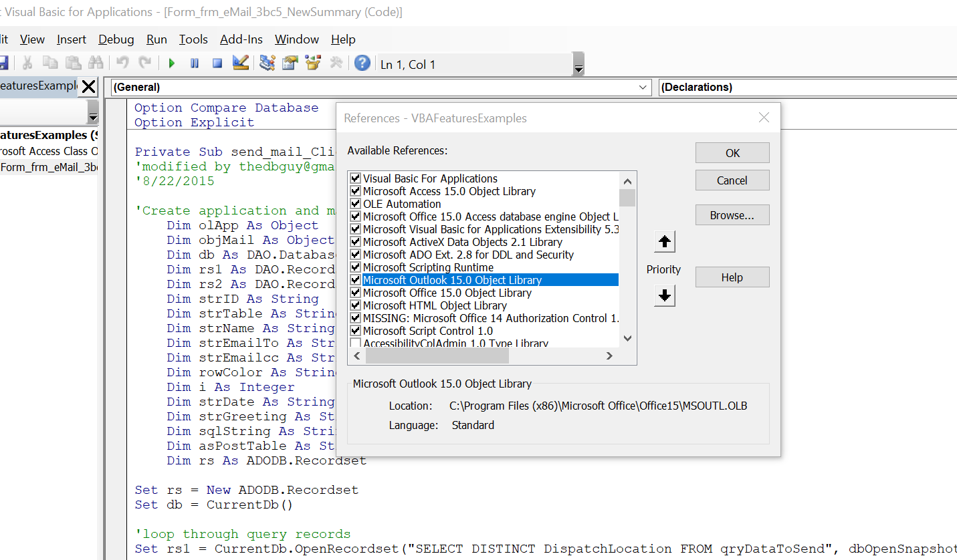Close the Project Explorer pane with X
The width and height of the screenshot is (957, 560).
click(x=89, y=87)
